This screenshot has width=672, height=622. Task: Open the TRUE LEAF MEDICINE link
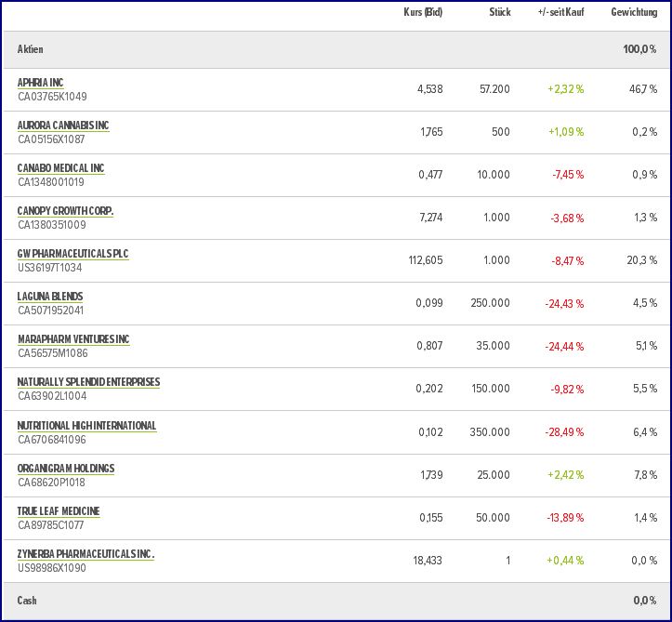(59, 511)
